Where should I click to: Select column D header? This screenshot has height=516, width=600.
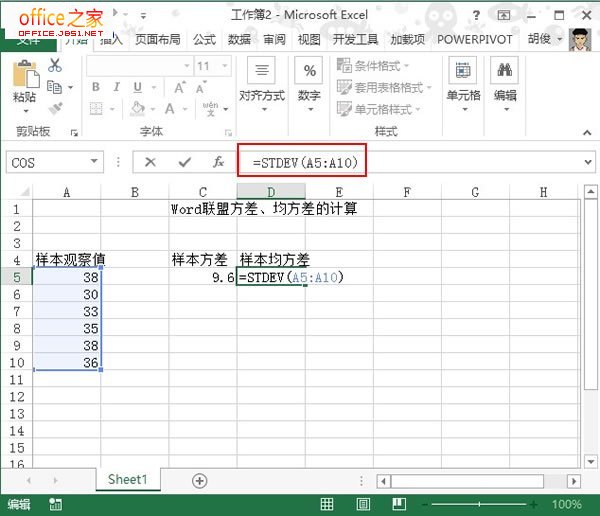click(x=271, y=192)
